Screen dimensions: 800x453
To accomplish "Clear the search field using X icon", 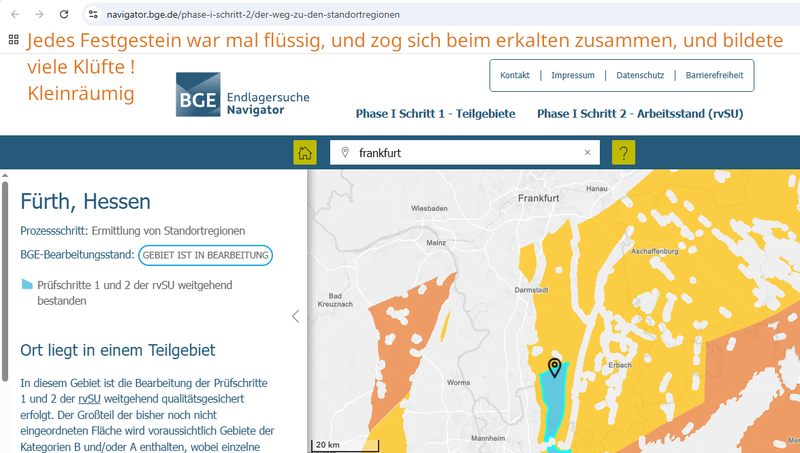I will tap(588, 153).
